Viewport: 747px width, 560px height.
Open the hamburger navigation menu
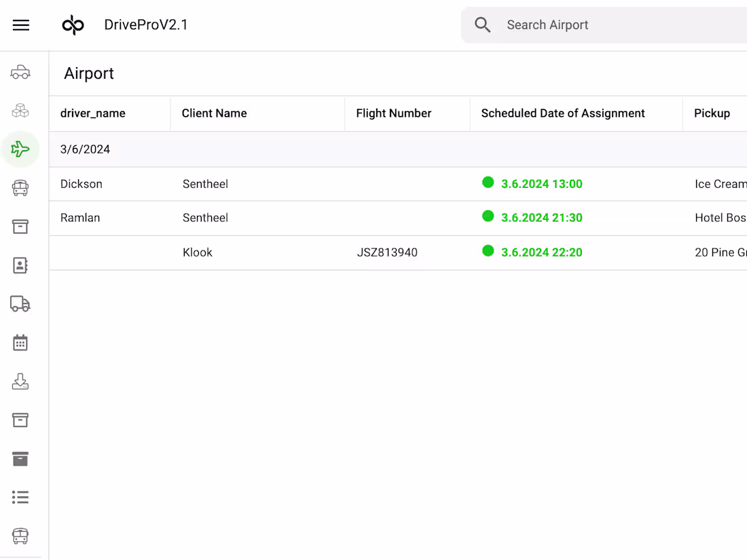coord(20,24)
